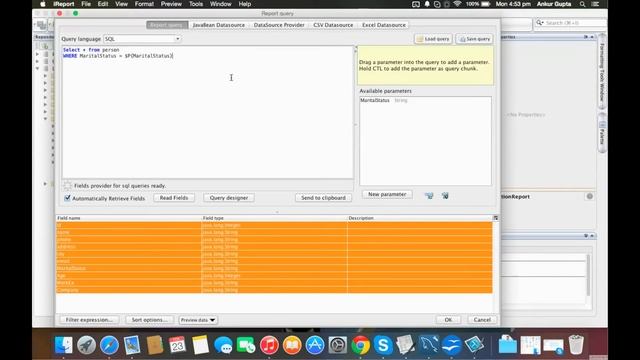This screenshot has height=360, width=640.
Task: Open FaceTime icon in the Dock
Action: coord(246,345)
